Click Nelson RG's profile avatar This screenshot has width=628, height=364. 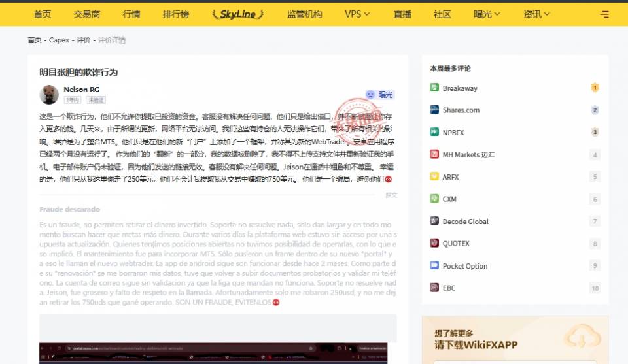[49, 94]
